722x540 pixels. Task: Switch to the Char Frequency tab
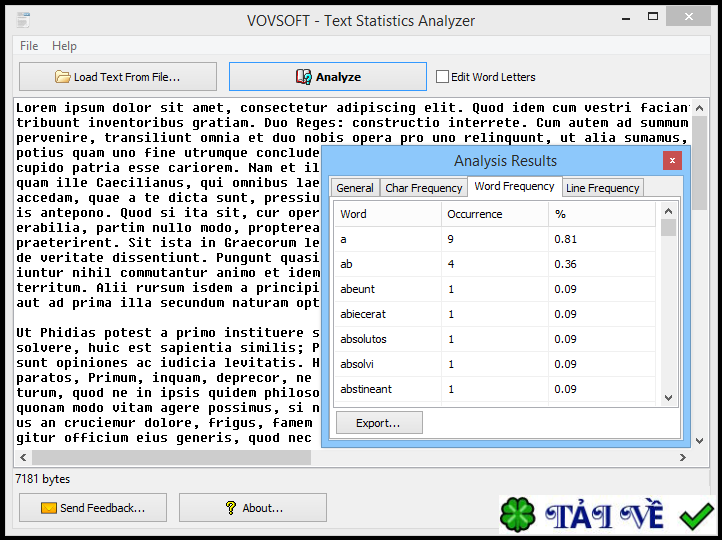tap(423, 188)
